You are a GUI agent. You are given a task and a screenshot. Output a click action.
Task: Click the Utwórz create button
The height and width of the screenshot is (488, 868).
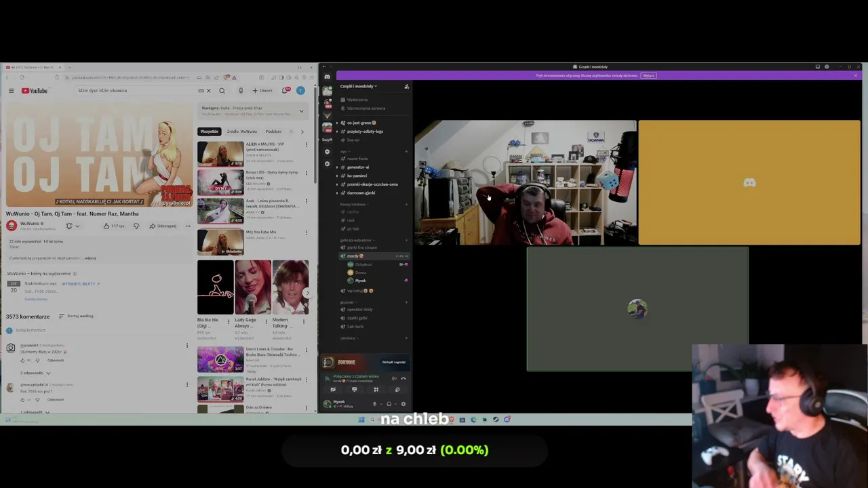pyautogui.click(x=262, y=90)
